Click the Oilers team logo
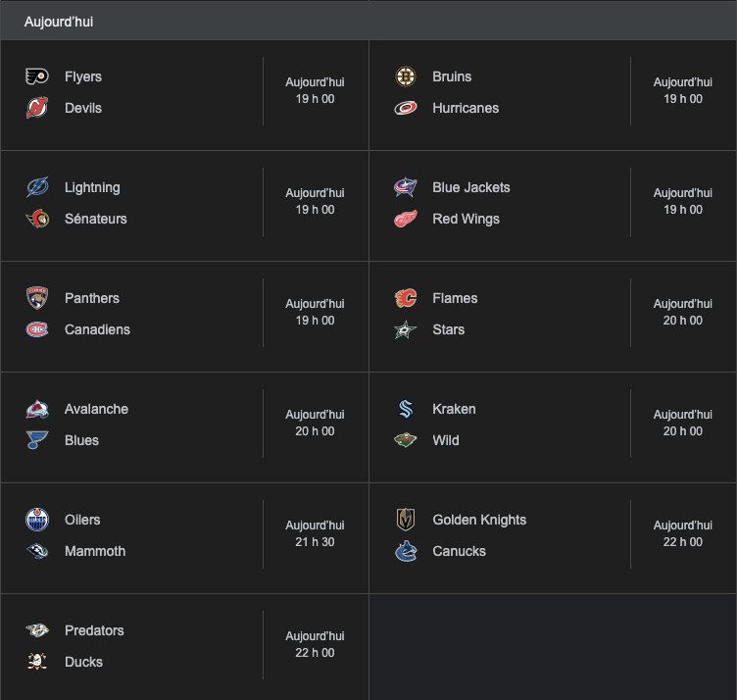The width and height of the screenshot is (737, 700). (x=37, y=520)
